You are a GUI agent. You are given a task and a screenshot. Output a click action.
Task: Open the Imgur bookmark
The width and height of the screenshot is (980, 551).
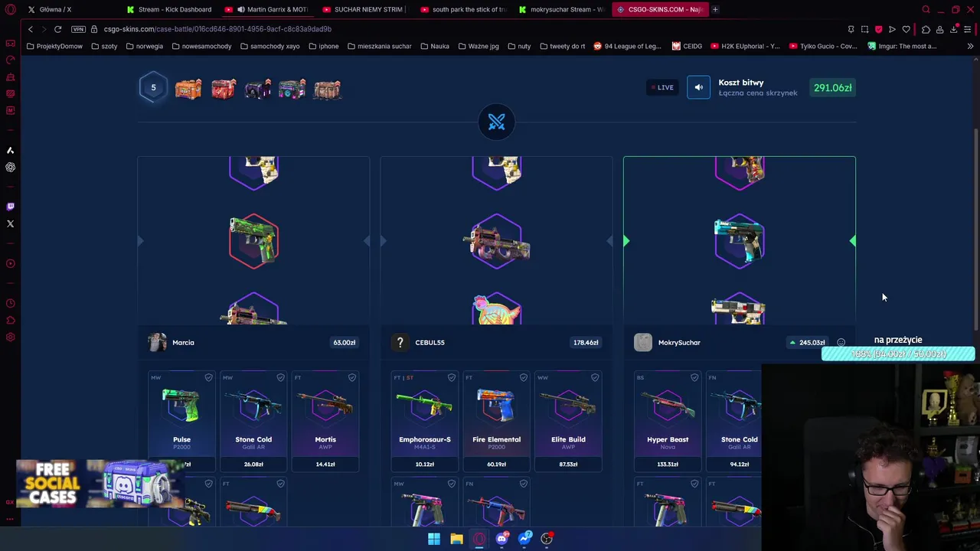pos(902,46)
